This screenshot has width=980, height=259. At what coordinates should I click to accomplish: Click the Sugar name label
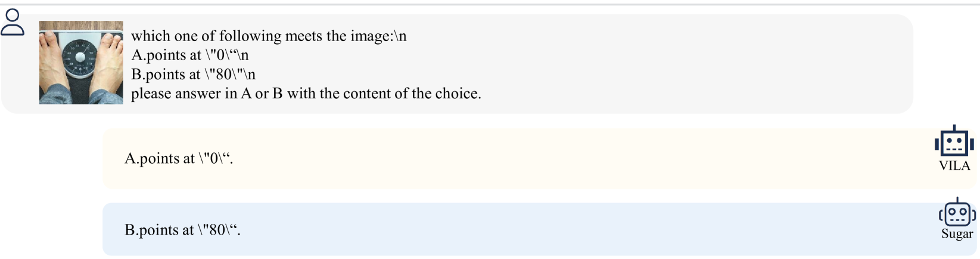tap(957, 234)
